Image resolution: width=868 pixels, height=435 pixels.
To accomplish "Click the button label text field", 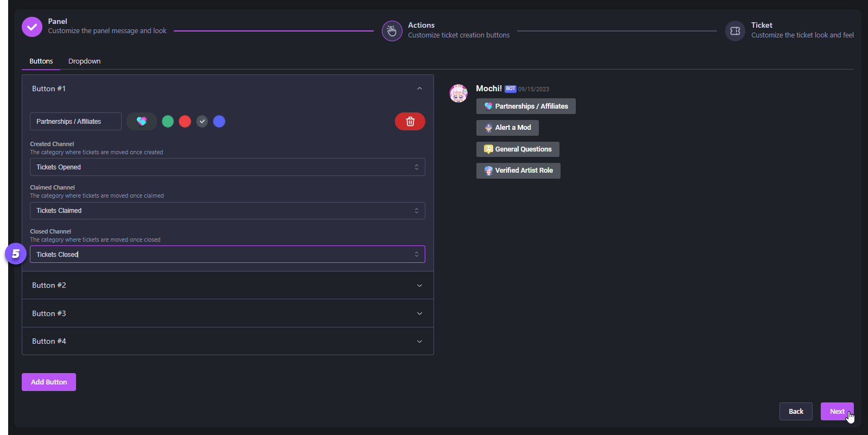I will (x=76, y=122).
